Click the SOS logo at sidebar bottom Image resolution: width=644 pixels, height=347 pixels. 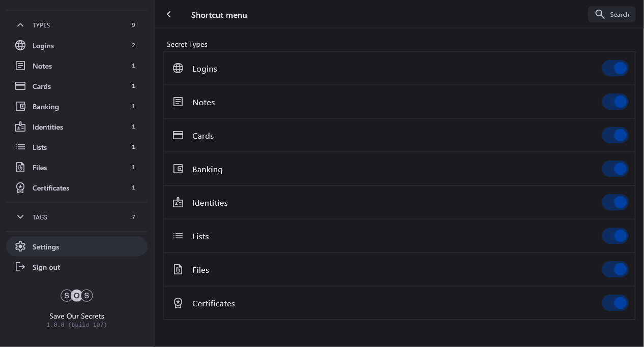pos(77,296)
